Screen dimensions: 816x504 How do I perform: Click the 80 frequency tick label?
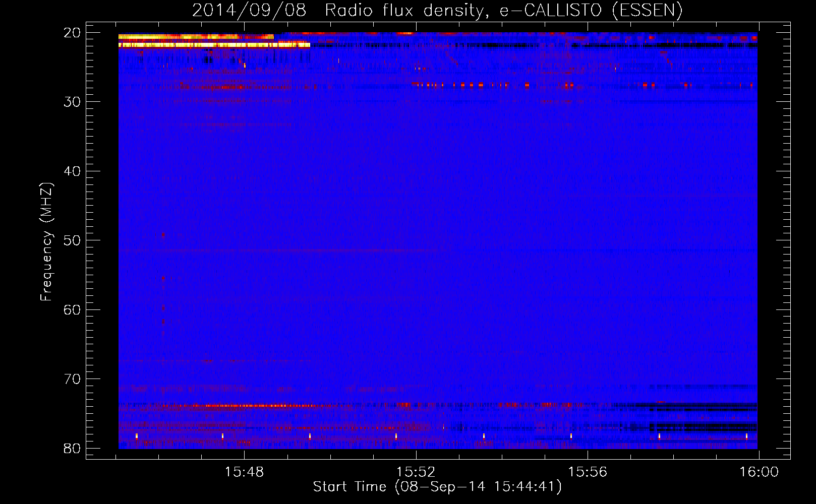point(72,449)
